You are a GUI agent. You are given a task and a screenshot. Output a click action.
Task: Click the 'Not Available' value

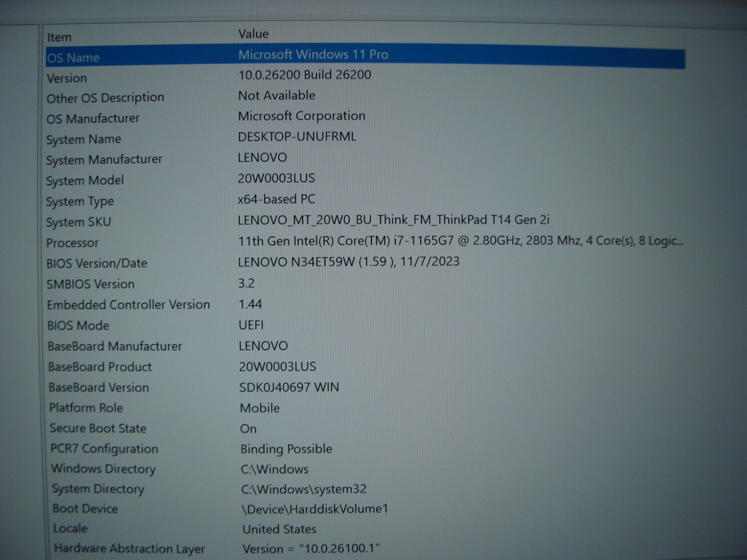coord(277,95)
